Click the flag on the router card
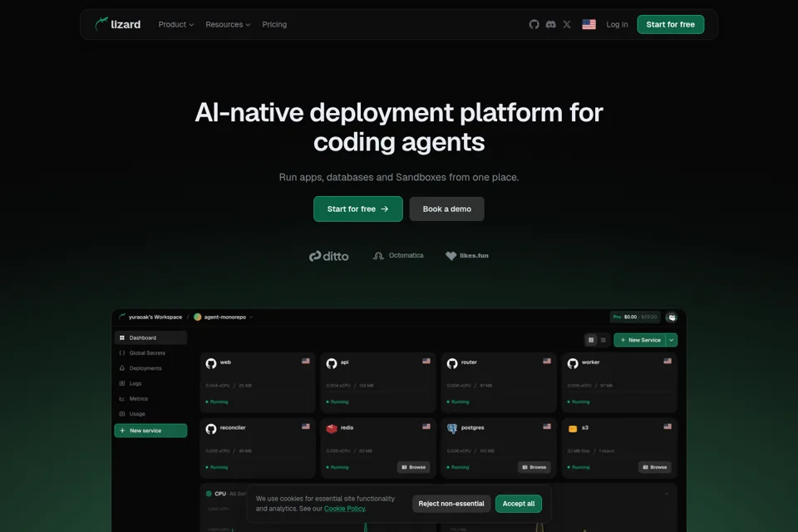798x532 pixels. click(547, 361)
